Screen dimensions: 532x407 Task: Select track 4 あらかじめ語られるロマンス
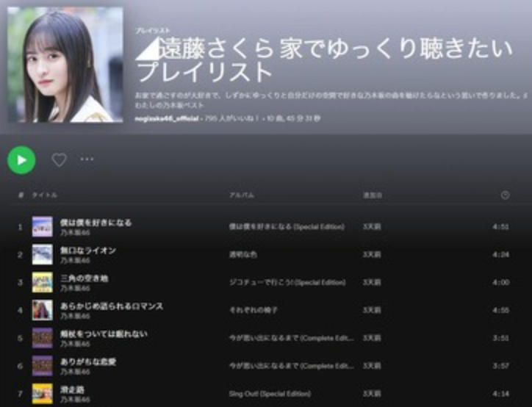[112, 306]
